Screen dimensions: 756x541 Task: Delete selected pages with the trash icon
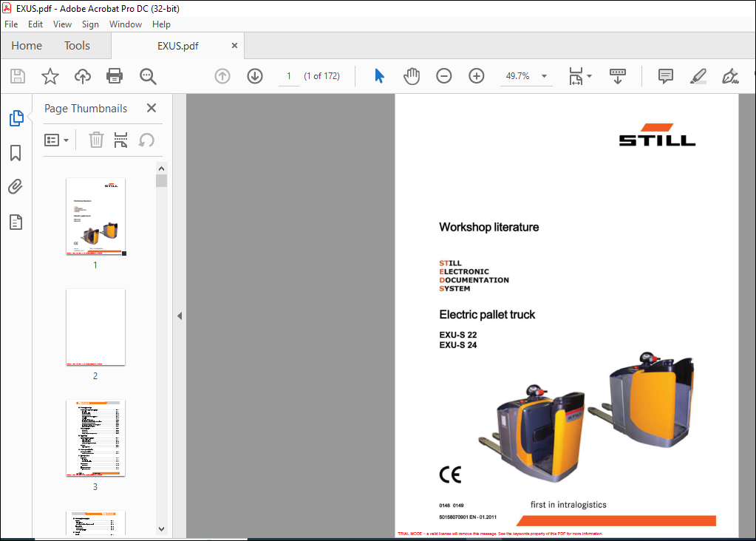[x=96, y=140]
